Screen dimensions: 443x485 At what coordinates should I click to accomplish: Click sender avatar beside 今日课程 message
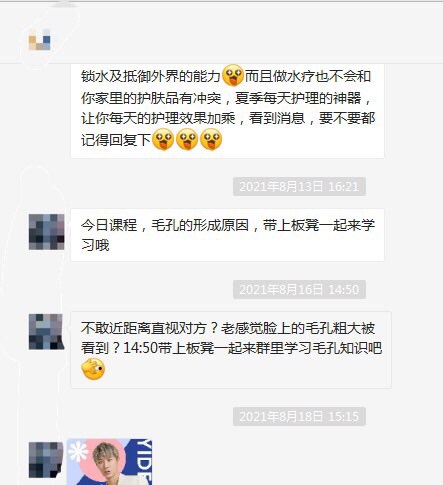click(x=46, y=232)
